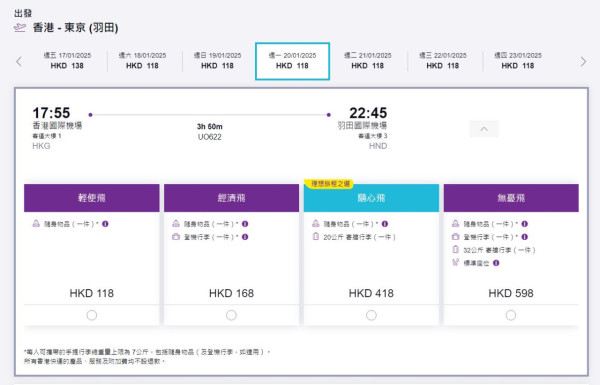The height and width of the screenshot is (385, 600).
Task: Click the 32kg checked baggage icon
Action: coord(455,250)
